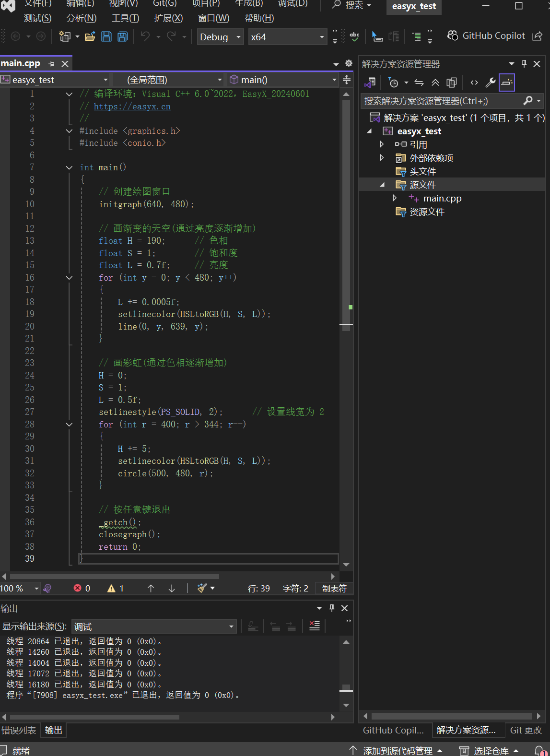The image size is (550, 756).
Task: Open the easyx_test scope dropdown
Action: point(55,80)
